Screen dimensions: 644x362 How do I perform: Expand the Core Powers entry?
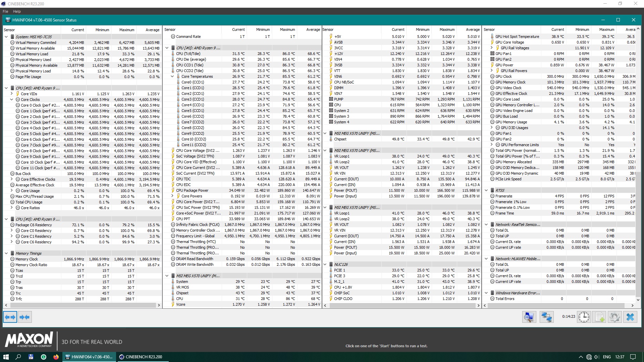click(x=172, y=196)
